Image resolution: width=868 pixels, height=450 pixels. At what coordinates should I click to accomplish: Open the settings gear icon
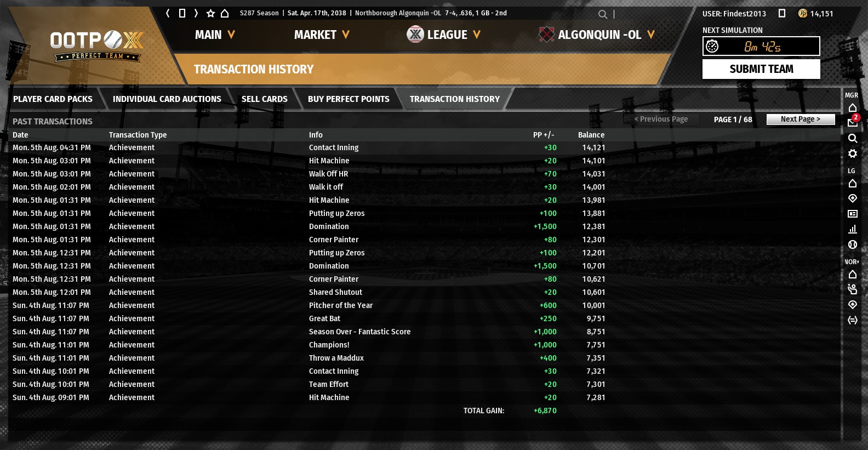[853, 153]
